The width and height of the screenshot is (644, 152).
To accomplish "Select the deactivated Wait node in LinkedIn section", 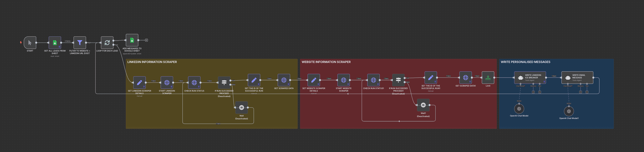I will tap(241, 107).
